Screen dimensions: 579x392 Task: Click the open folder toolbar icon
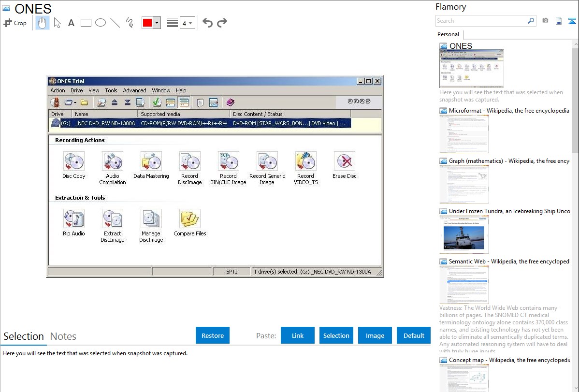[85, 102]
